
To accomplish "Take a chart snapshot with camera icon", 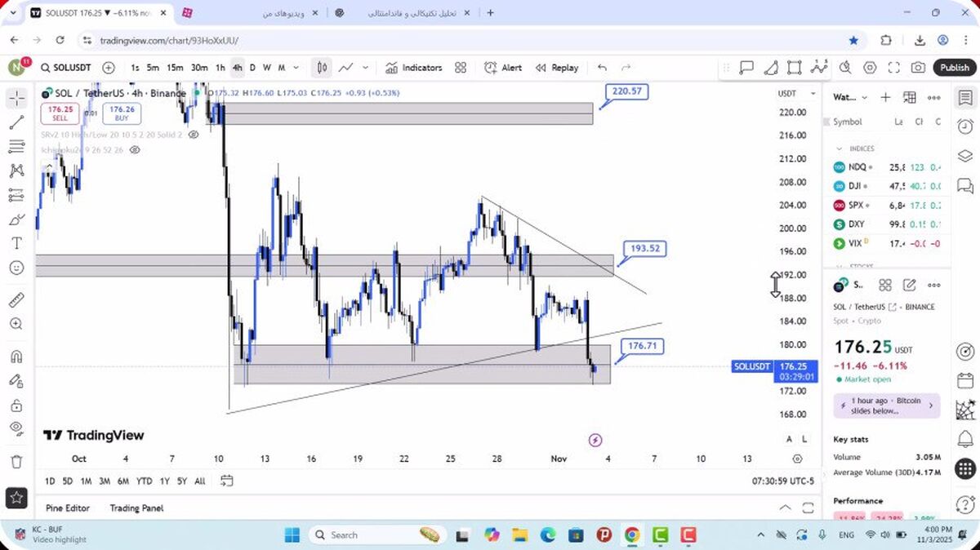I will (919, 68).
